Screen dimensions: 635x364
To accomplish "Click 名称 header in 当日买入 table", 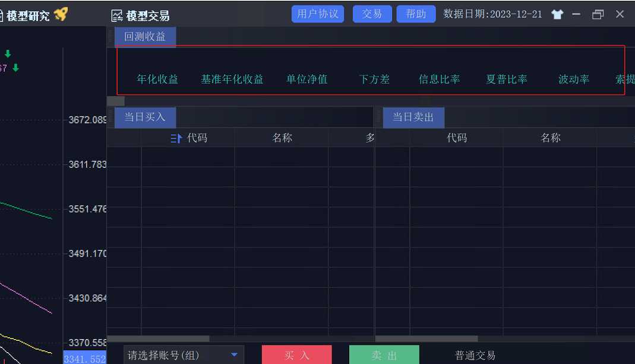I will pos(282,138).
